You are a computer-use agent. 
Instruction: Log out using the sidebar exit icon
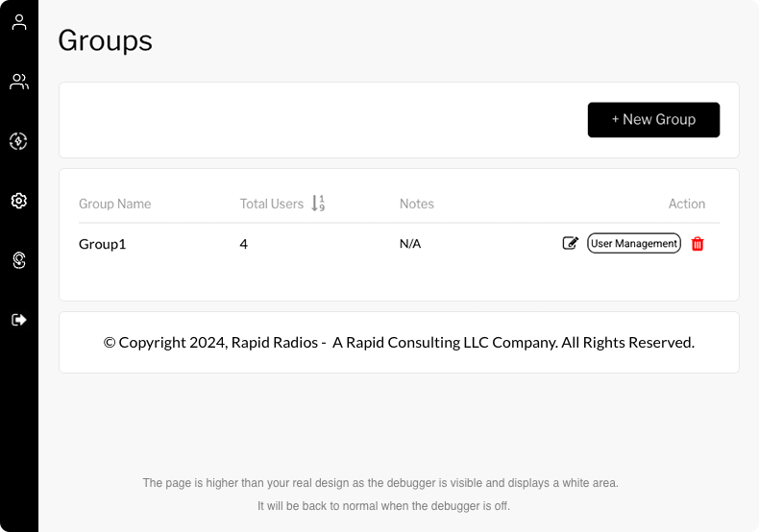coord(19,320)
